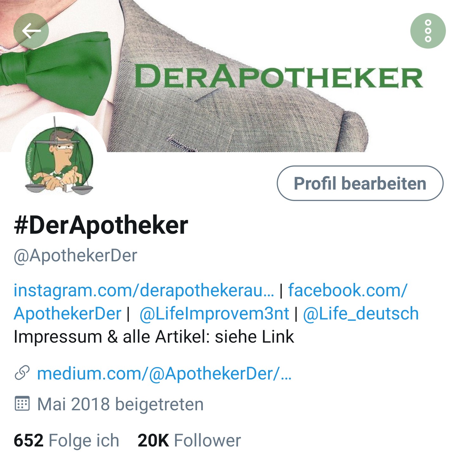Viewport: 457px width, 476px height.
Task: Tap the back arrow icon
Action: point(31,31)
